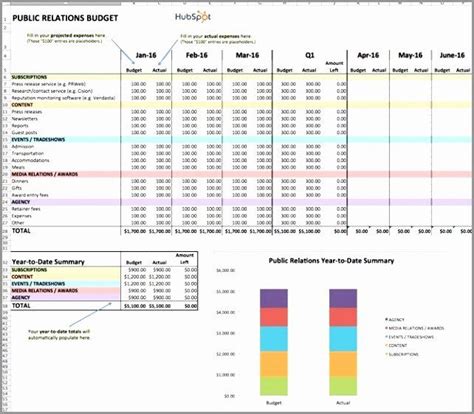Click the Q1 Budget total $5,100.00 in monthly table

click(285, 231)
